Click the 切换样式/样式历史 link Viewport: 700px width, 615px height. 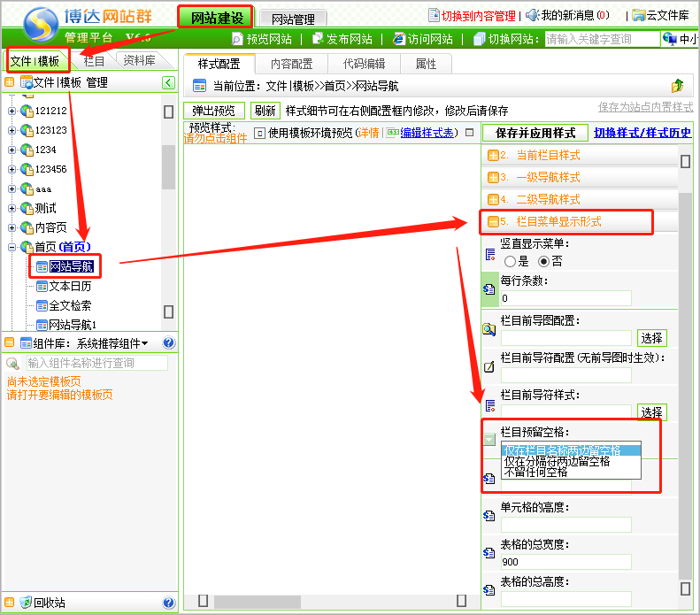click(x=642, y=133)
